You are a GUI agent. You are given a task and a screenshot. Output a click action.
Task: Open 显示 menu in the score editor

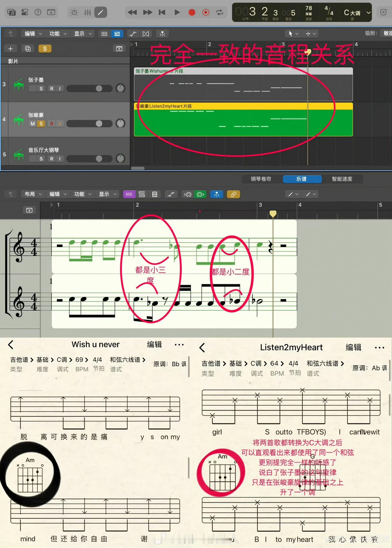(x=107, y=194)
